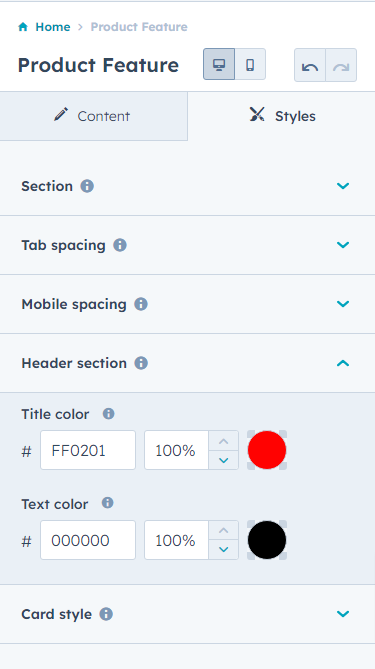The image size is (375, 669).
Task: Click info icon beside Card style
Action: tap(106, 614)
